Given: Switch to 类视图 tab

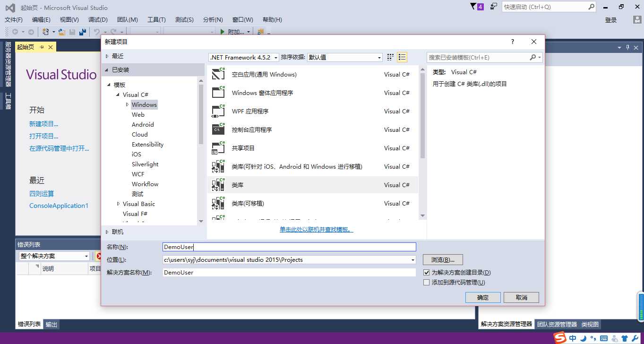Looking at the screenshot, I should coord(590,324).
